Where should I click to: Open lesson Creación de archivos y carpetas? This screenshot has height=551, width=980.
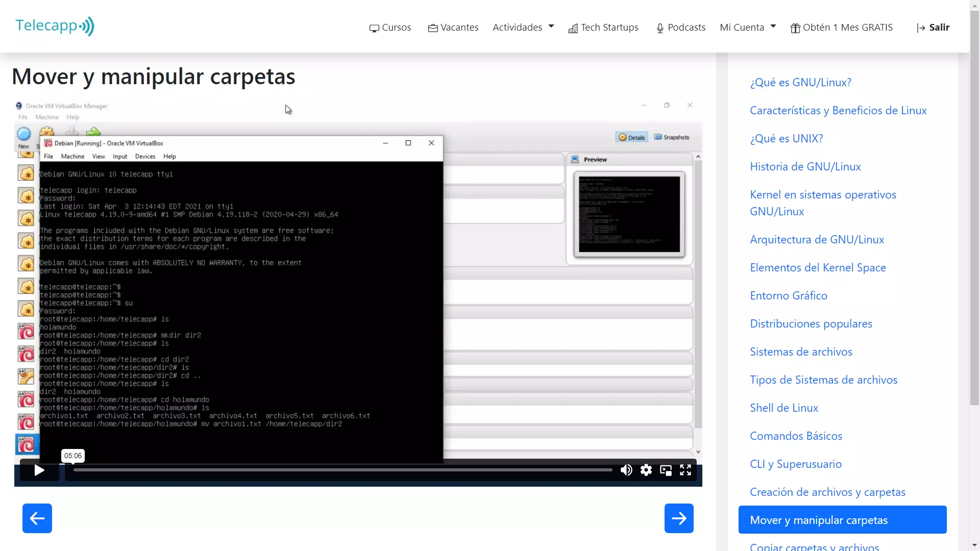[x=827, y=492]
